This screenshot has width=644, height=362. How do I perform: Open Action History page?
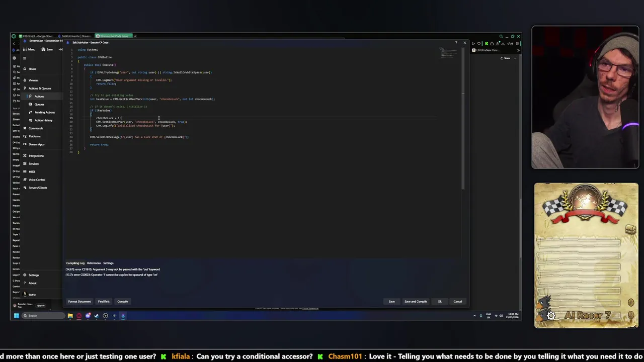pos(43,121)
